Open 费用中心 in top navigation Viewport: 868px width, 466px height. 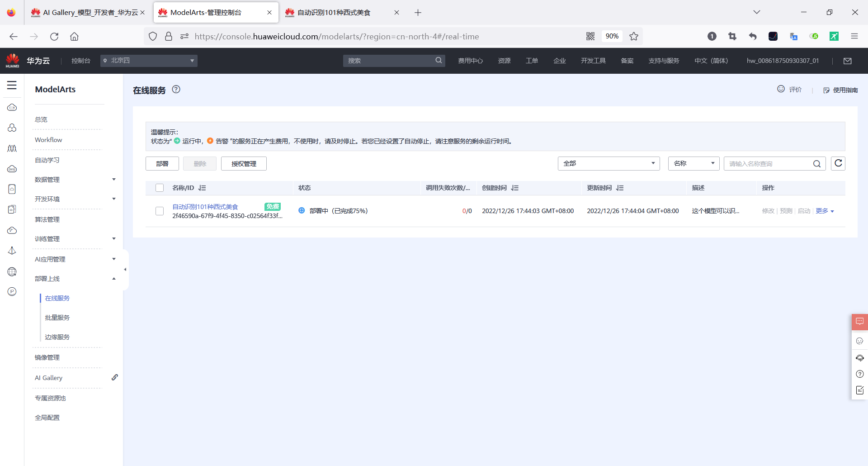(x=470, y=61)
